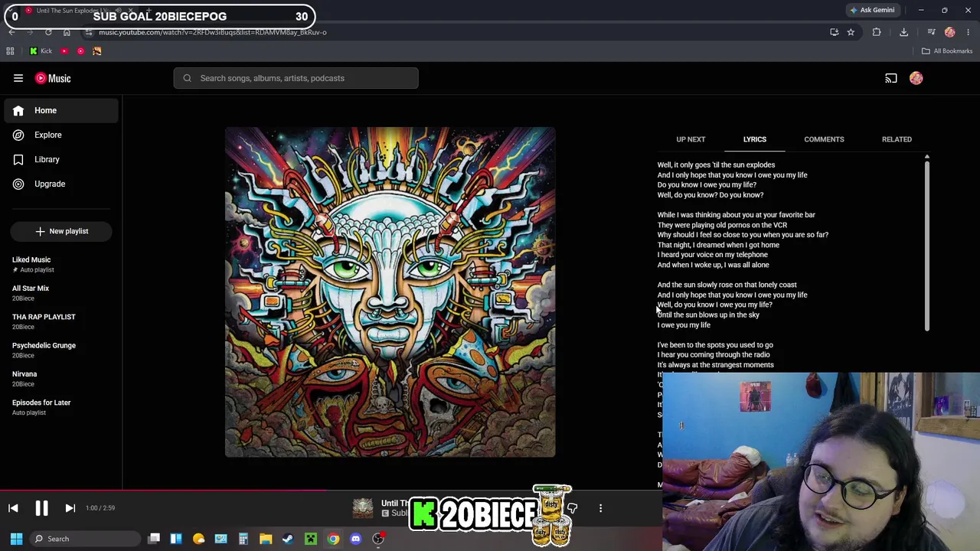The image size is (980, 551).
Task: Open the Chrome extensions puzzle icon
Action: (x=877, y=32)
